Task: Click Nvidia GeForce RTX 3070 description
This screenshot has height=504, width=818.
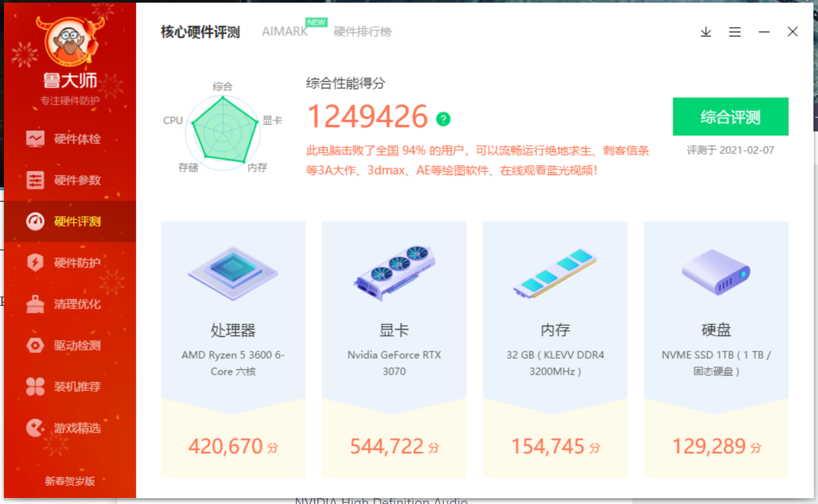Action: tap(394, 363)
